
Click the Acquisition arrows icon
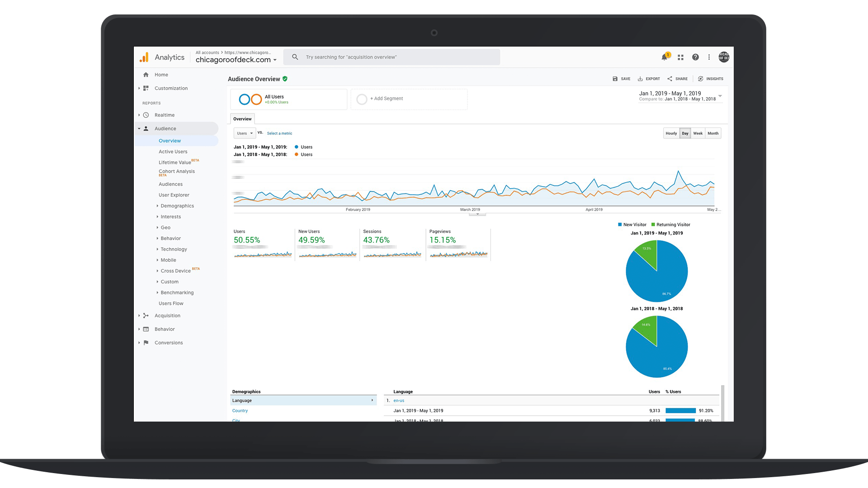click(146, 315)
